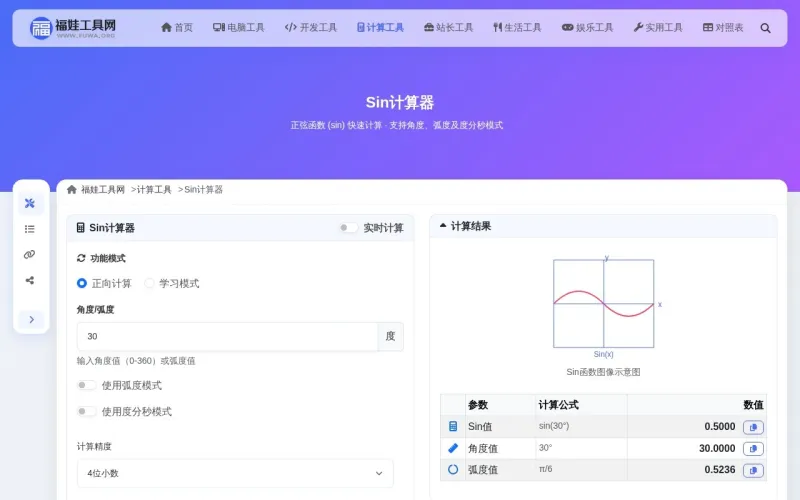Click the 福娃工具网 logo icon
The width and height of the screenshot is (800, 500).
click(41, 28)
